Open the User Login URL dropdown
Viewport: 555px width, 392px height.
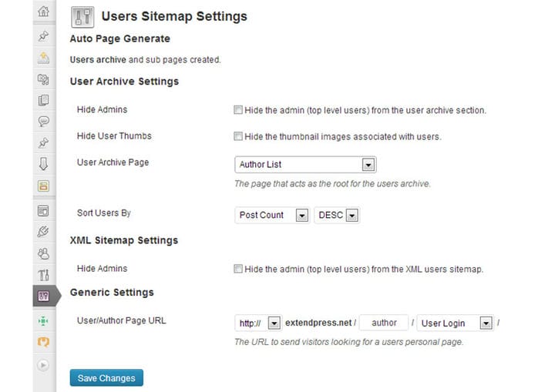456,323
